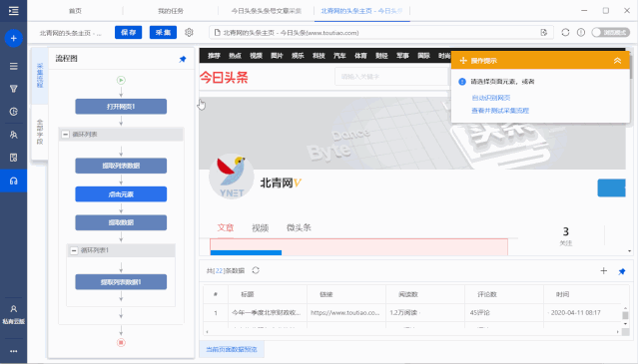
Task: Collapse the 循环列表1 inner loop box
Action: point(74,250)
